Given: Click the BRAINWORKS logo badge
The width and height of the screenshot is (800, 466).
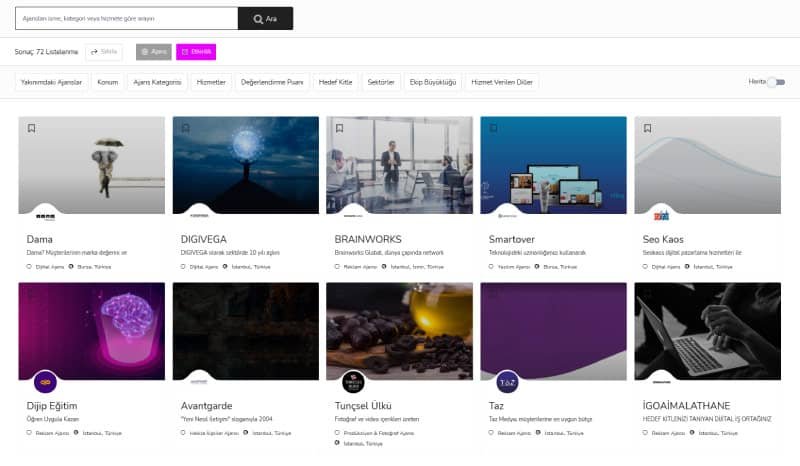Looking at the screenshot, I should point(353,216).
